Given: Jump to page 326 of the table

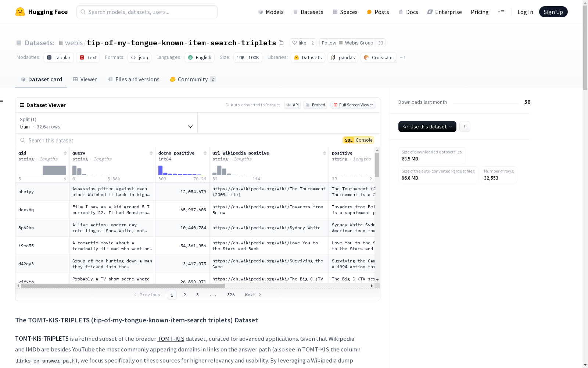Looking at the screenshot, I should 231,295.
